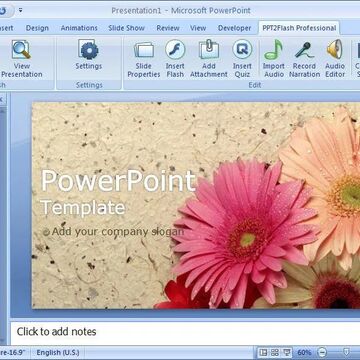Open the Animations tab
Screen dimensions: 360x360
click(x=79, y=28)
